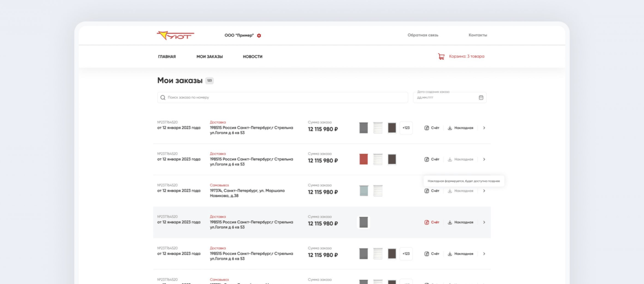Image resolution: width=644 pixels, height=284 pixels.
Task: Open the НОВОСТИ menu item
Action: click(x=253, y=57)
